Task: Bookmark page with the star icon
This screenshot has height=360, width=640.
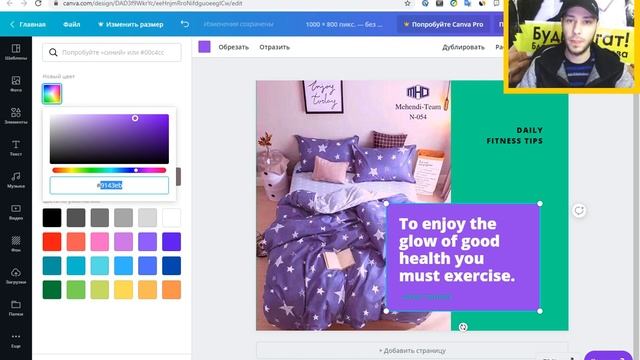Action: click(407, 3)
